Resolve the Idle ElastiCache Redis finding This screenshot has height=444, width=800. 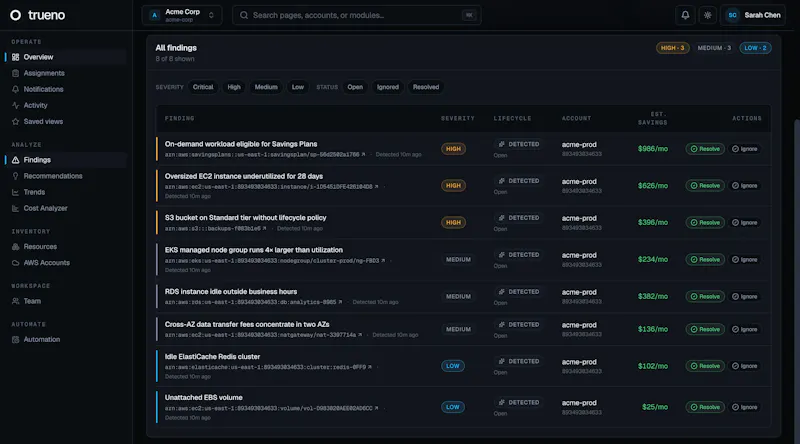coord(705,366)
